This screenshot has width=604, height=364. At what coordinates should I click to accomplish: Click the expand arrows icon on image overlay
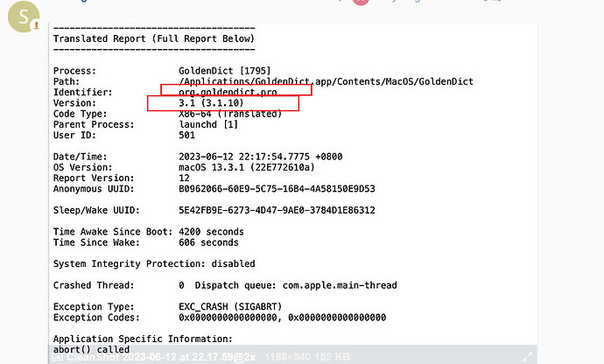[527, 357]
